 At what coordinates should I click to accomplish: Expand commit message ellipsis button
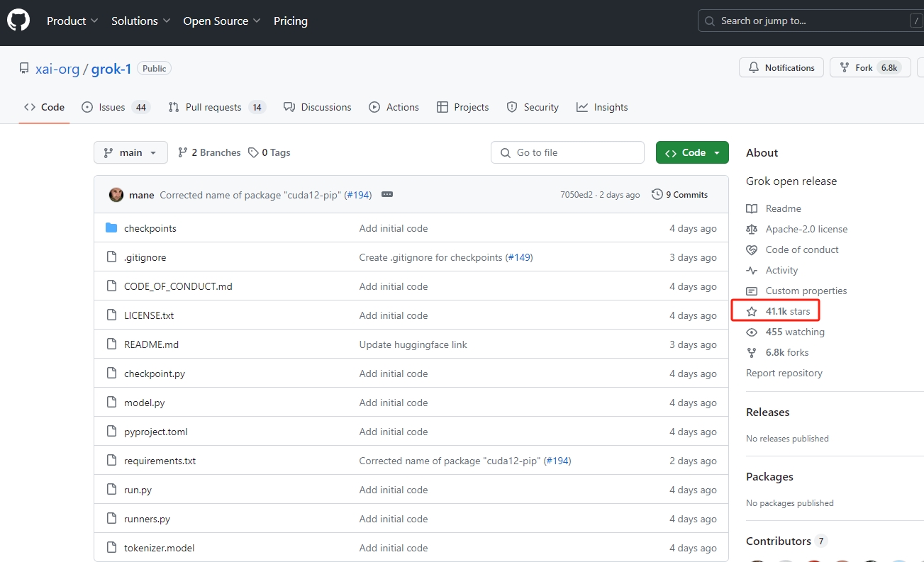387,195
